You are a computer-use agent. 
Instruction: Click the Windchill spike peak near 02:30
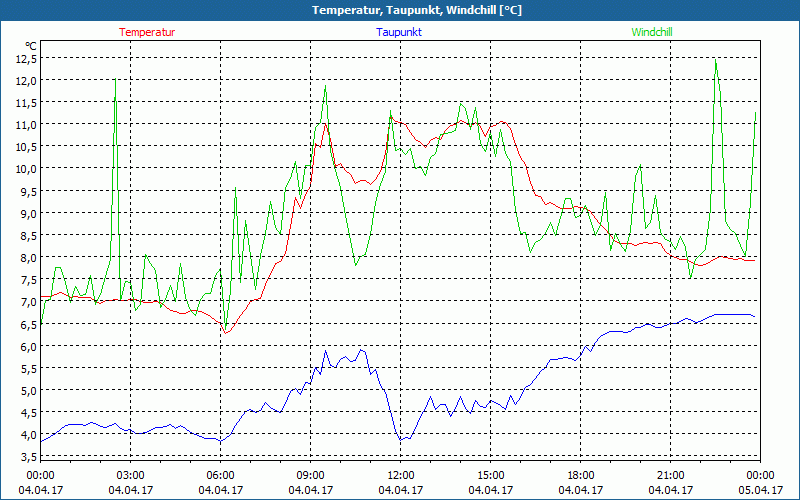point(116,79)
